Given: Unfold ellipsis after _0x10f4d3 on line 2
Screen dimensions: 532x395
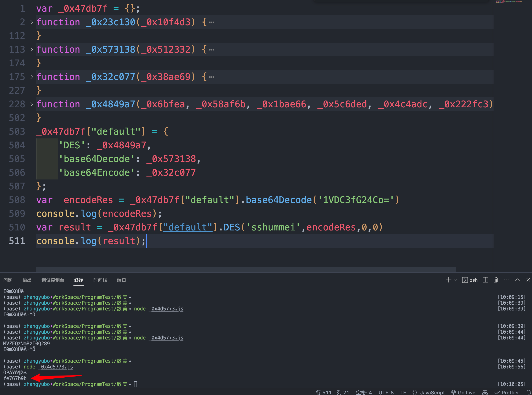Looking at the screenshot, I should point(212,22).
